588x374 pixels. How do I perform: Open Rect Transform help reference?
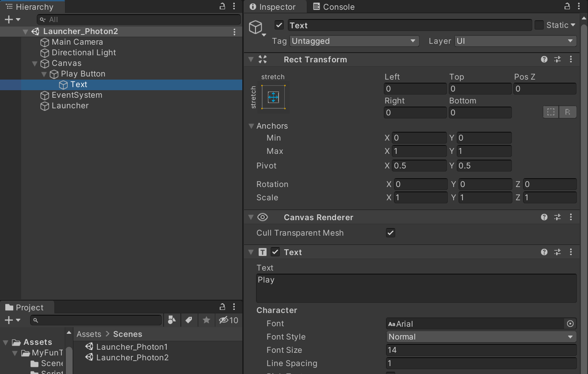tap(544, 59)
